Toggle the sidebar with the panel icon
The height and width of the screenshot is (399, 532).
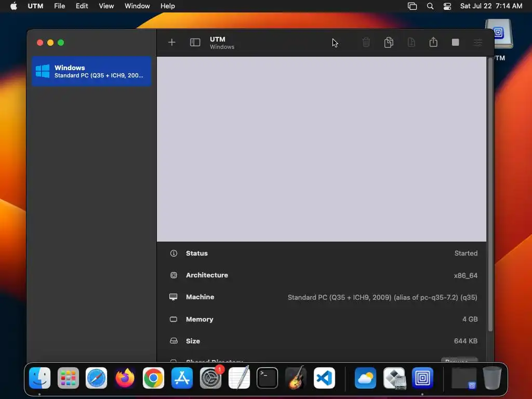[195, 43]
